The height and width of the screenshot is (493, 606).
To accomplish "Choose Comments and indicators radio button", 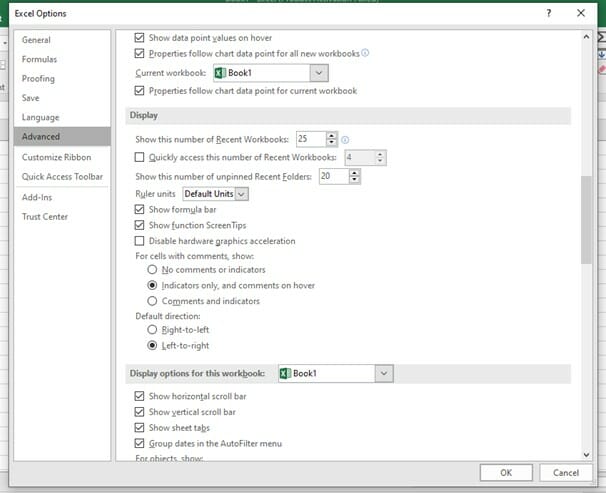I will click(x=152, y=301).
